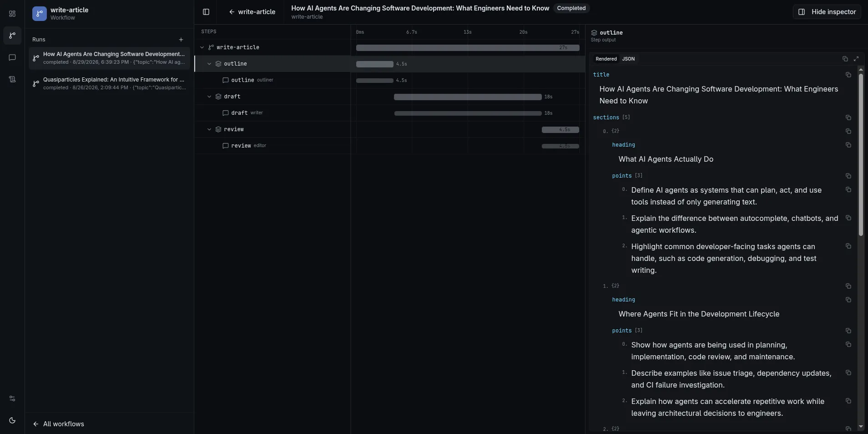Copy the 'Define AI agents as systems' point
Viewport: 868px width, 434px height.
pyautogui.click(x=848, y=189)
